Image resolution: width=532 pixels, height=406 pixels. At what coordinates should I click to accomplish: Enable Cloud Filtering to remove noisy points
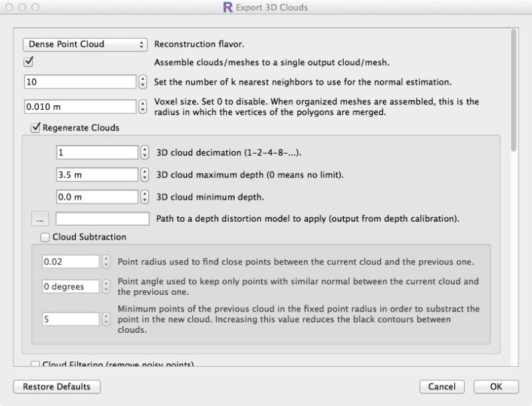34,365
